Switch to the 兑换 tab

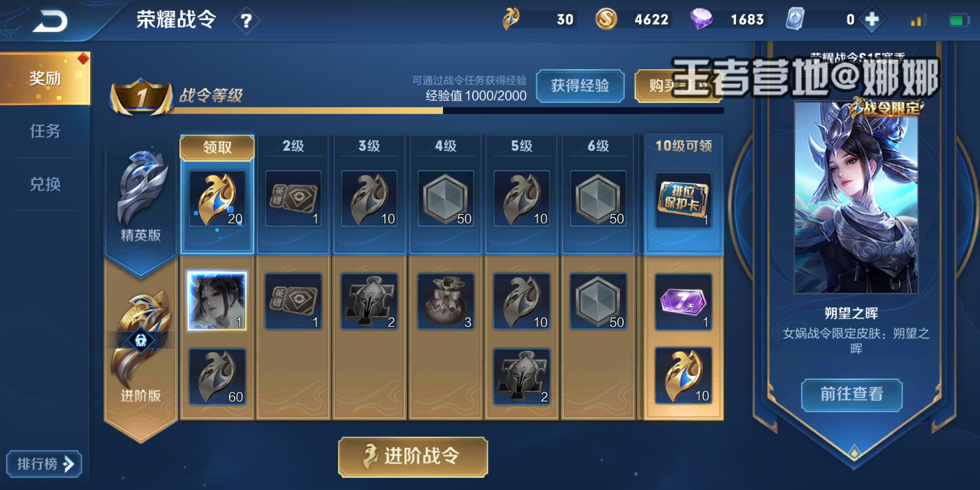45,184
